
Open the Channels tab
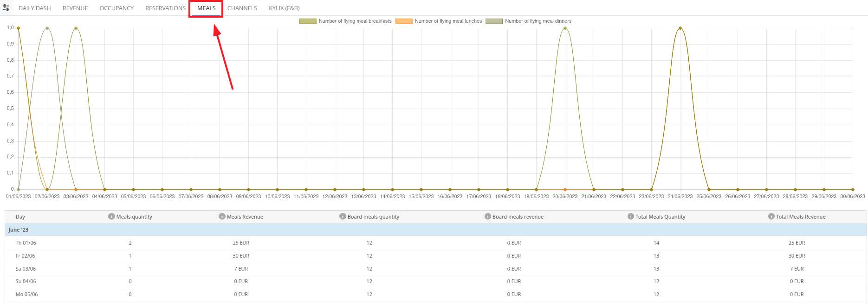(242, 8)
